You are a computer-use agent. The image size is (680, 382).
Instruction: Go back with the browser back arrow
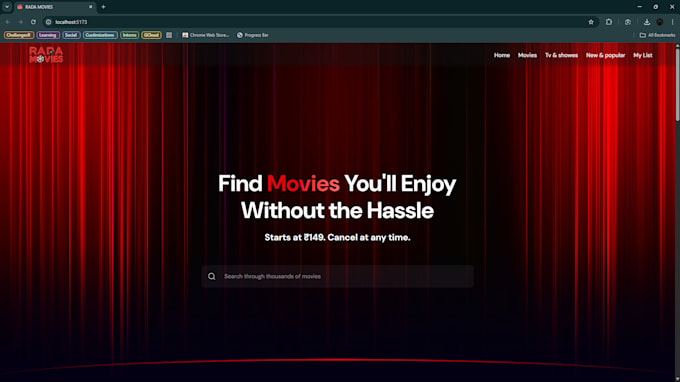coord(8,22)
